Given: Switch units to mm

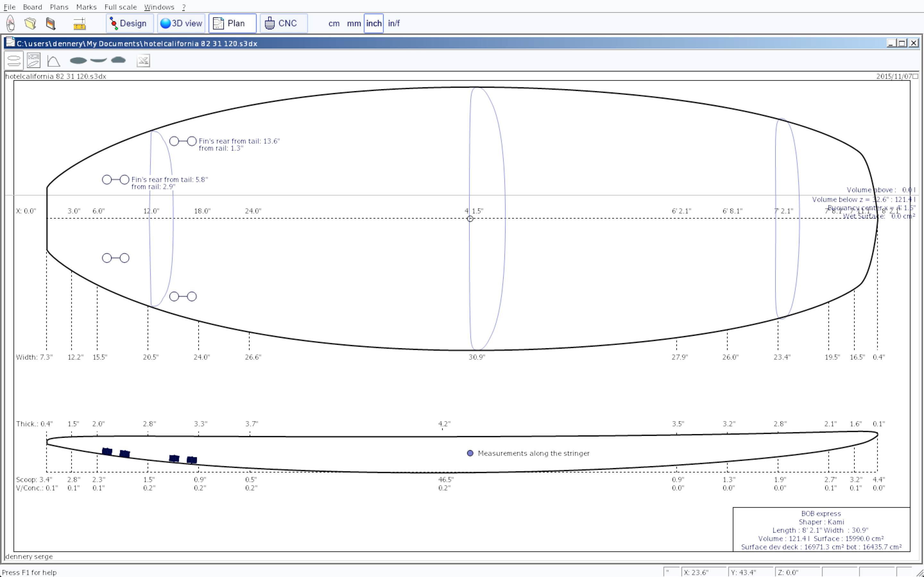Looking at the screenshot, I should click(354, 23).
